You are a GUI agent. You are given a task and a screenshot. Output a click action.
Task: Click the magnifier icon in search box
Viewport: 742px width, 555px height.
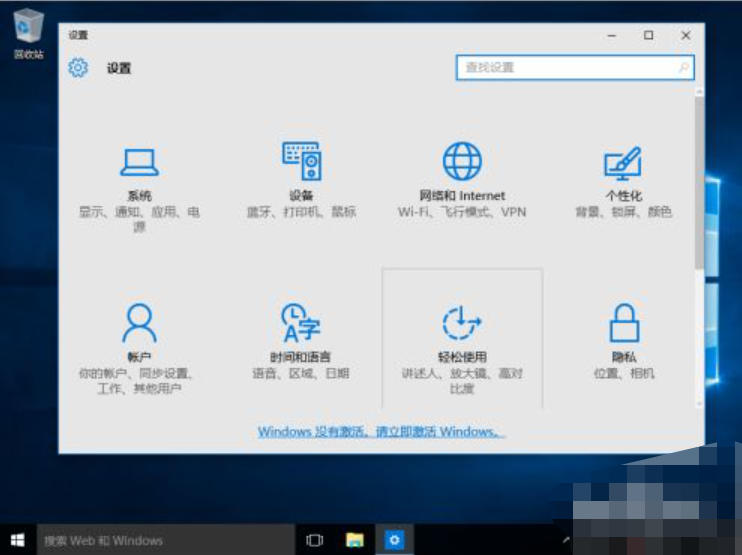684,68
